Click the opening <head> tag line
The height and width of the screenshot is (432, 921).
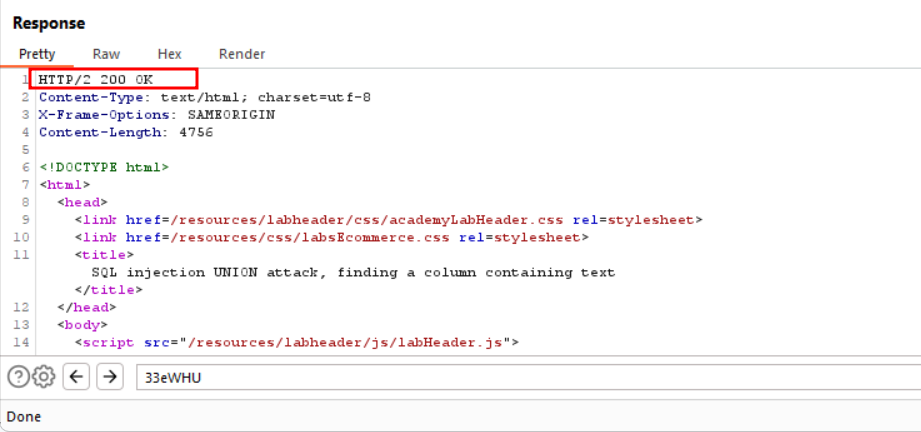(82, 202)
